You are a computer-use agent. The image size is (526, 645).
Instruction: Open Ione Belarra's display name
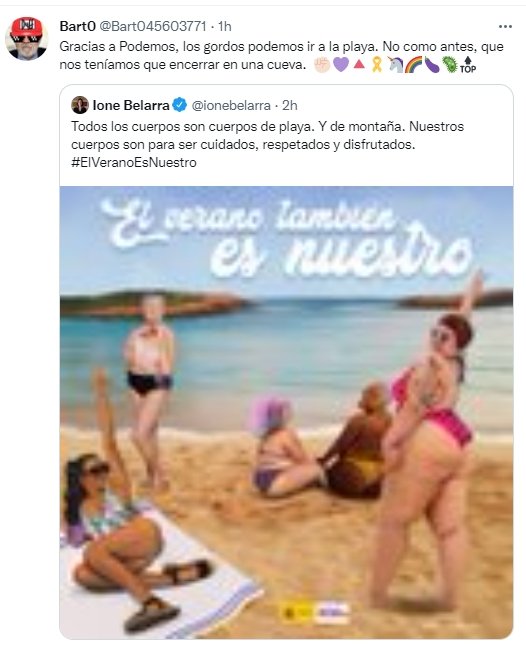(131, 105)
